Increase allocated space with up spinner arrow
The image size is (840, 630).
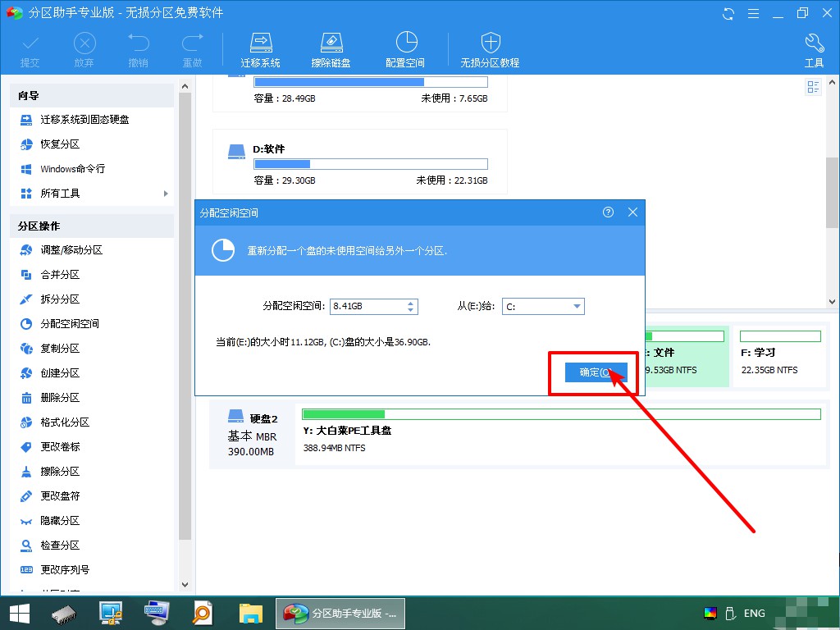[410, 304]
